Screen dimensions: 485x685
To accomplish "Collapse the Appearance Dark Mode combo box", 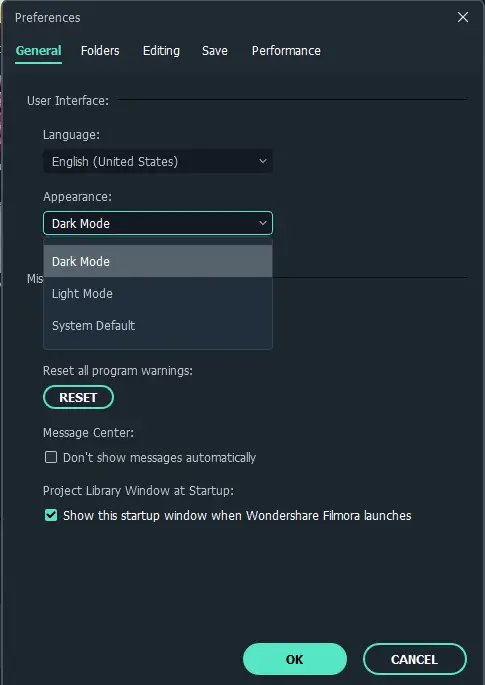I will 158,223.
